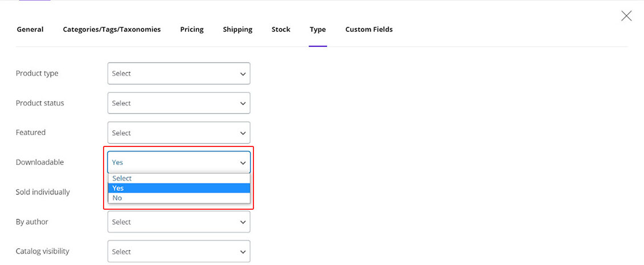The width and height of the screenshot is (644, 265).
Task: Open the Categories/Tags/Taxonomies tab
Action: 112,30
